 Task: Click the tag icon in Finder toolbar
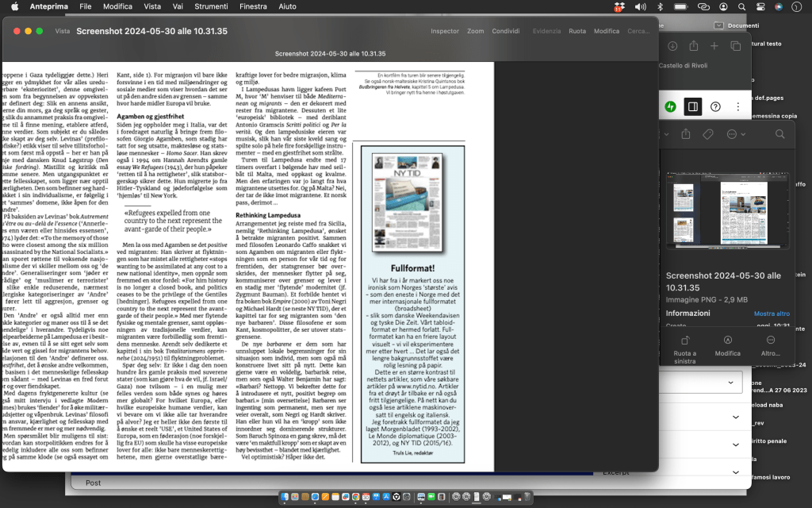(x=708, y=134)
